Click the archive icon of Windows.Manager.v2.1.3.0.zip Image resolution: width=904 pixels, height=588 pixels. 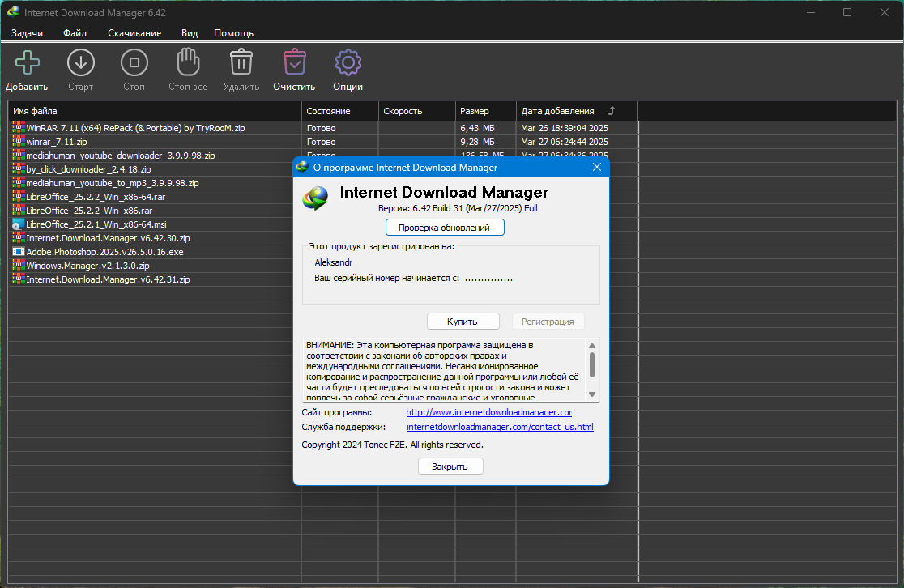pyautogui.click(x=19, y=266)
